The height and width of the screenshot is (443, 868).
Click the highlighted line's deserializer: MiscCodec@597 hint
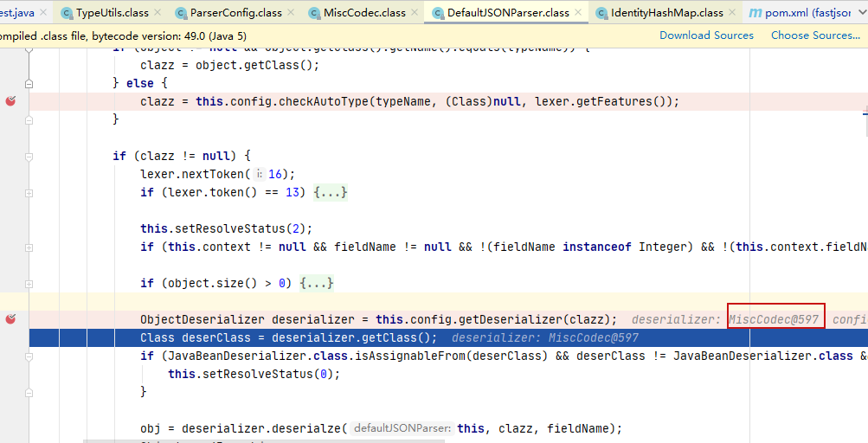(545, 337)
